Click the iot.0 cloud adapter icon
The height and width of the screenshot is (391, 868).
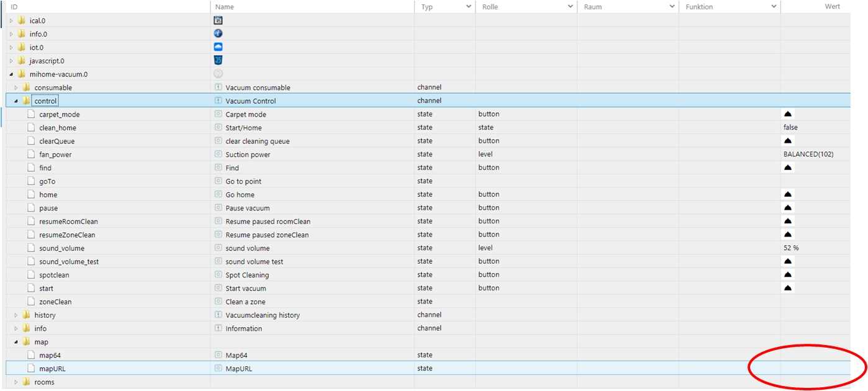pyautogui.click(x=218, y=47)
